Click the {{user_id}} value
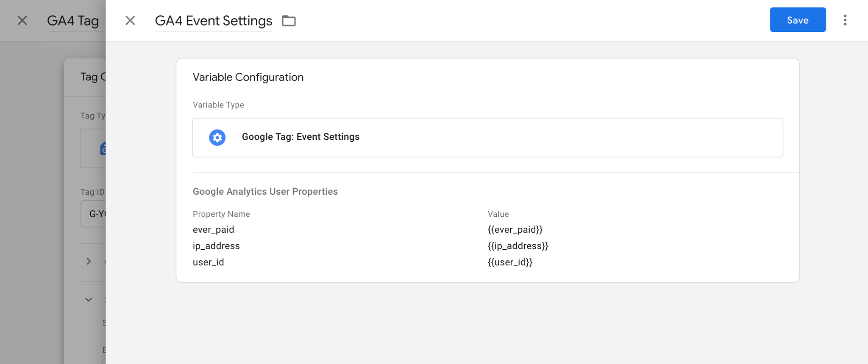The height and width of the screenshot is (364, 868). (x=510, y=262)
